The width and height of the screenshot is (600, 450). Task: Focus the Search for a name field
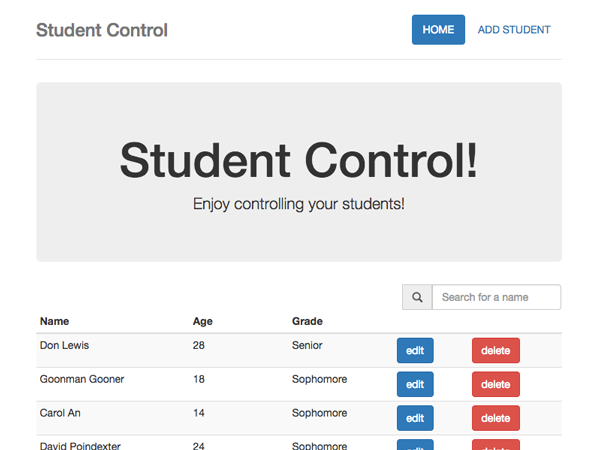click(496, 297)
